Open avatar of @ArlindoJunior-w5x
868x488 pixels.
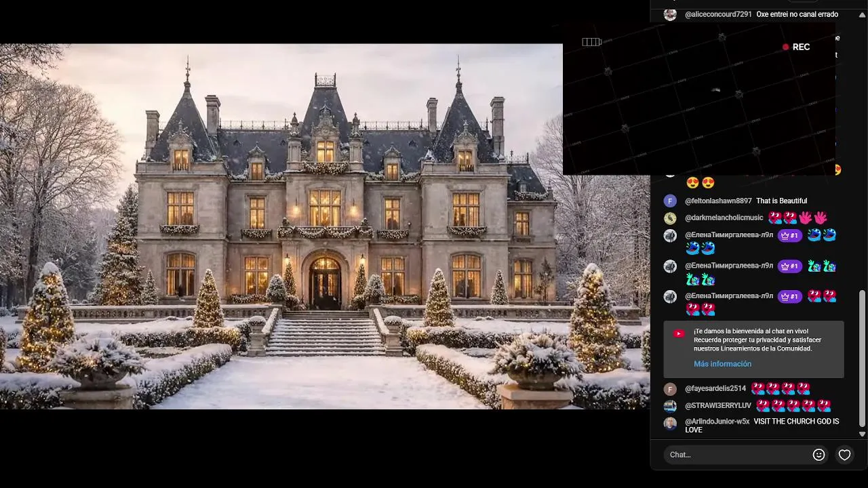tap(670, 424)
